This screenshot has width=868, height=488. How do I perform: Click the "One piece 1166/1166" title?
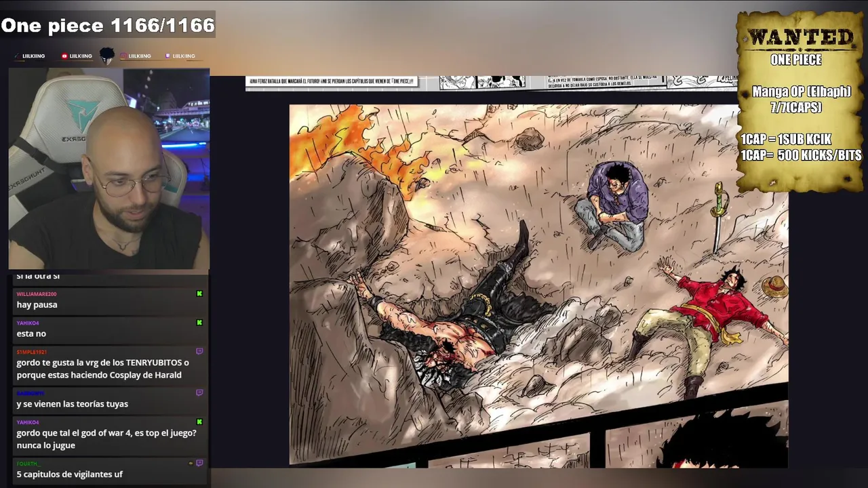(x=108, y=26)
